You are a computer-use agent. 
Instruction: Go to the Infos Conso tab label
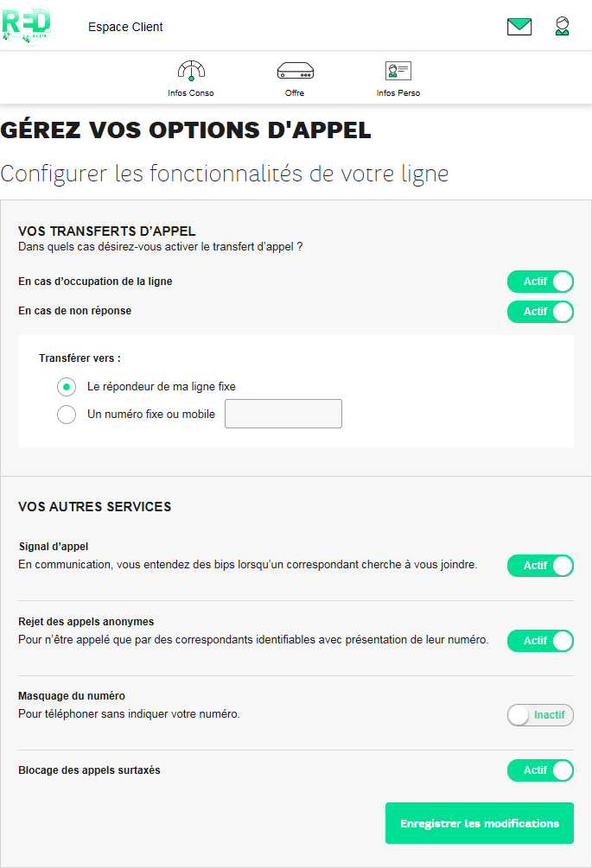click(x=191, y=93)
